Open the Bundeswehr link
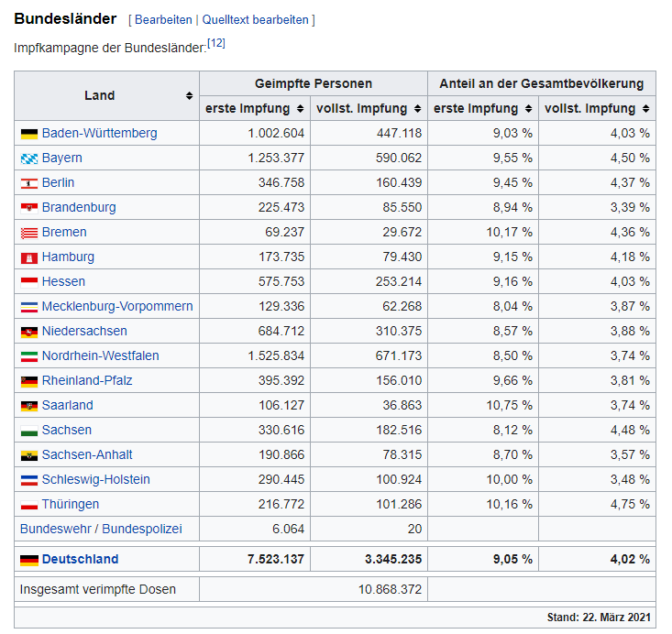Image resolution: width=672 pixels, height=634 pixels. click(53, 529)
